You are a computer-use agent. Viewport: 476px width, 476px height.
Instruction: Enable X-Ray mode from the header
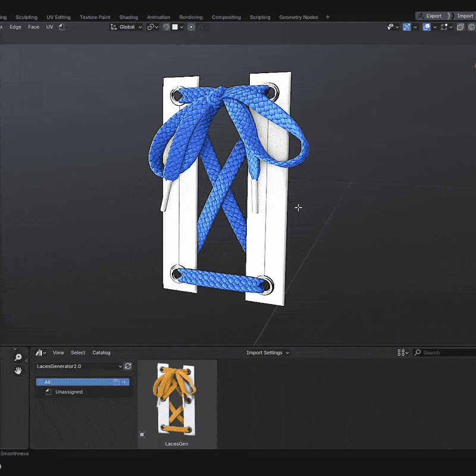[460, 27]
